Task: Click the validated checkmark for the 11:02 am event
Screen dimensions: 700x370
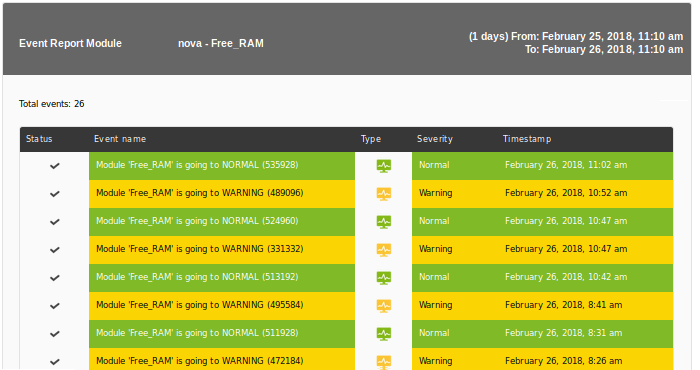Action: [54, 166]
